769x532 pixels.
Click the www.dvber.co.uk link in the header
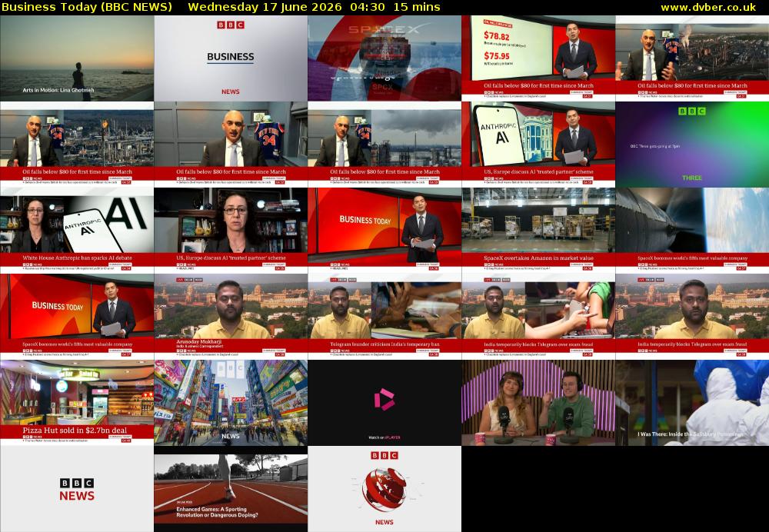[708, 8]
